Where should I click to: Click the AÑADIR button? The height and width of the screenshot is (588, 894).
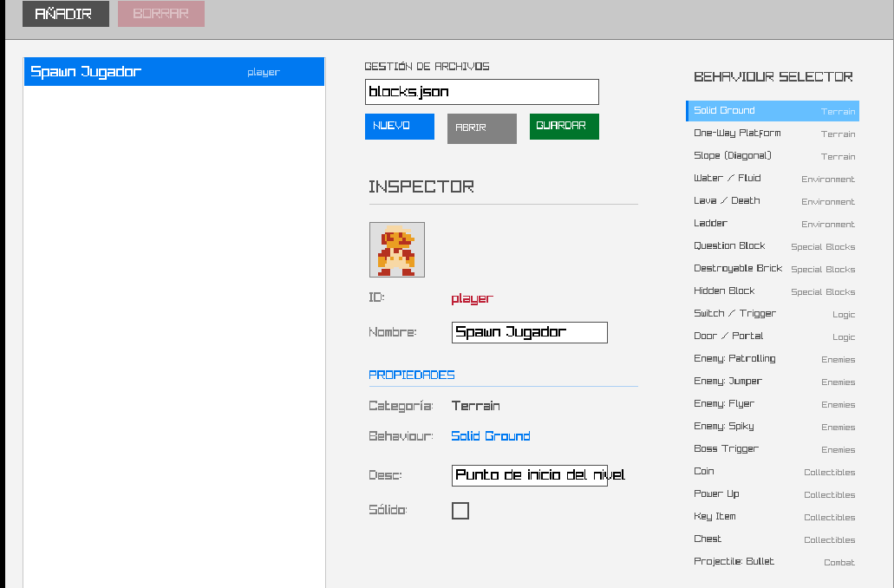tap(66, 14)
